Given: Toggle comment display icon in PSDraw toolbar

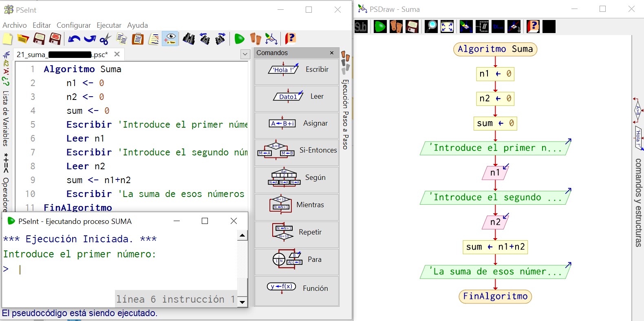Looking at the screenshot, I should click(x=483, y=27).
